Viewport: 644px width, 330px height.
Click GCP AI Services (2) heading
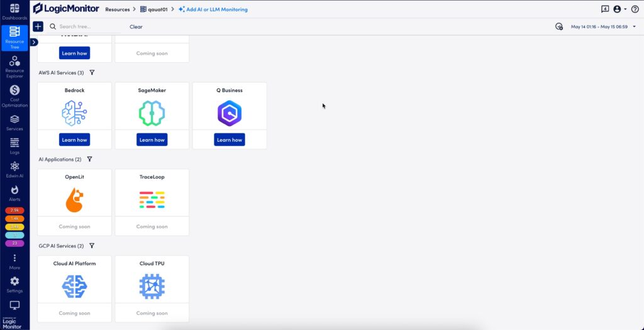61,246
